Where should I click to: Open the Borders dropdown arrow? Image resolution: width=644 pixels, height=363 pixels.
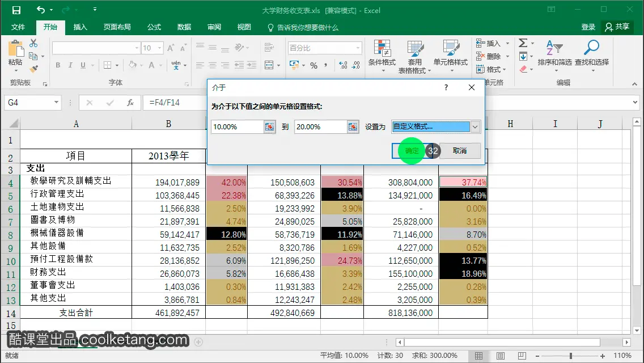click(x=117, y=65)
